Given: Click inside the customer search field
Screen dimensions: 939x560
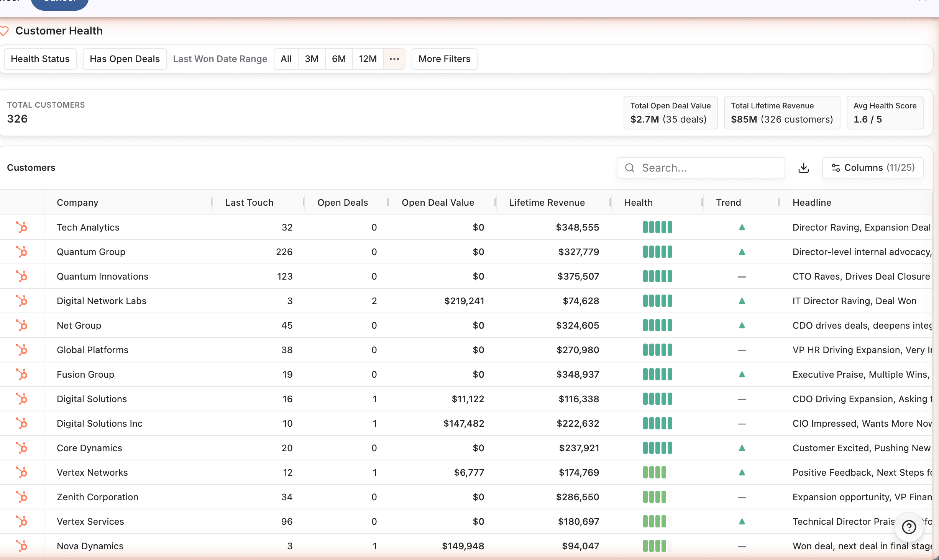Looking at the screenshot, I should pos(701,168).
